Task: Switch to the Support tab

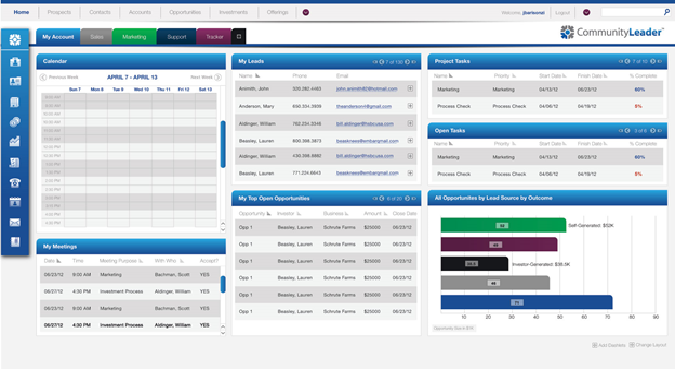Action: point(177,37)
